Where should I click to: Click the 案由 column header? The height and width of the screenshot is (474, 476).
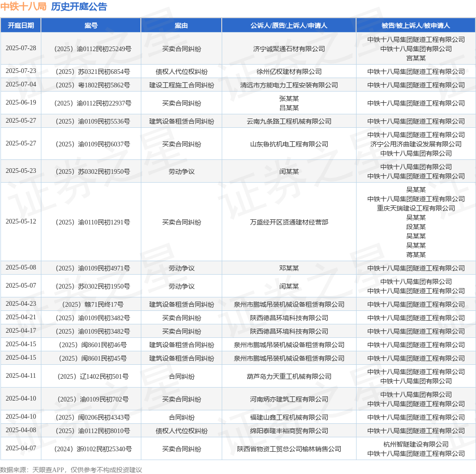181,26
